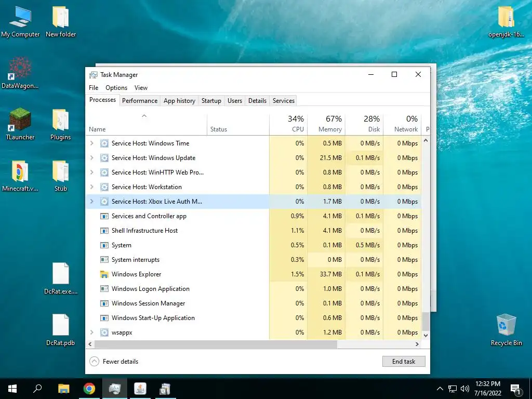Image resolution: width=532 pixels, height=399 pixels.
Task: Open the notification center icon
Action: point(515,389)
